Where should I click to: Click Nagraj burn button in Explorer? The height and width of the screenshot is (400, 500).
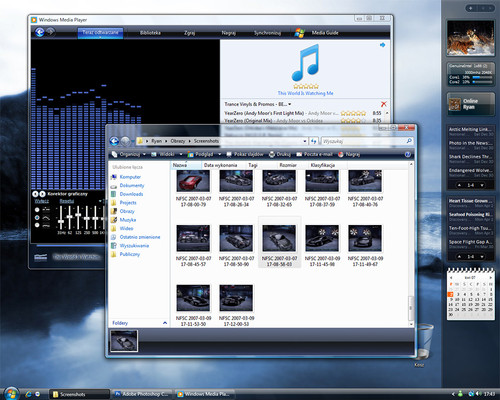[349, 154]
